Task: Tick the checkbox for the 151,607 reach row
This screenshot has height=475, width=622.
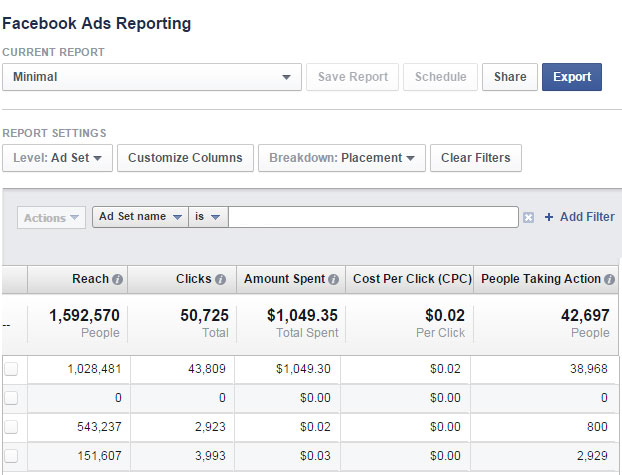Action: (11, 456)
